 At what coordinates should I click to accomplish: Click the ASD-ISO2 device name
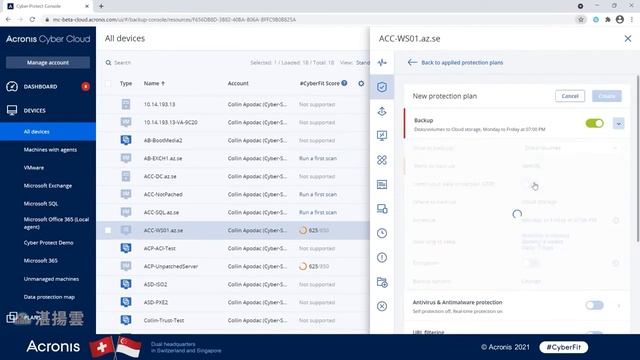click(155, 284)
